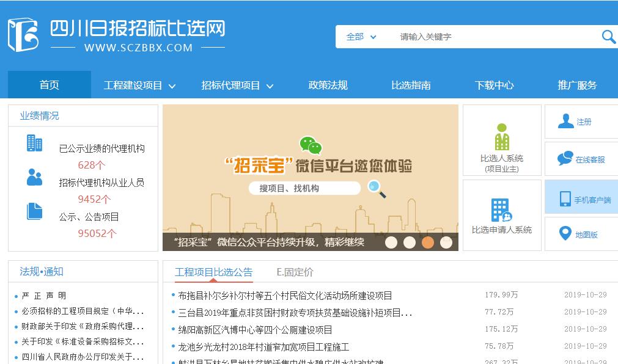The image size is (618, 364).
Task: Click the 搜项目、找机构 banner search box
Action: click(304, 188)
